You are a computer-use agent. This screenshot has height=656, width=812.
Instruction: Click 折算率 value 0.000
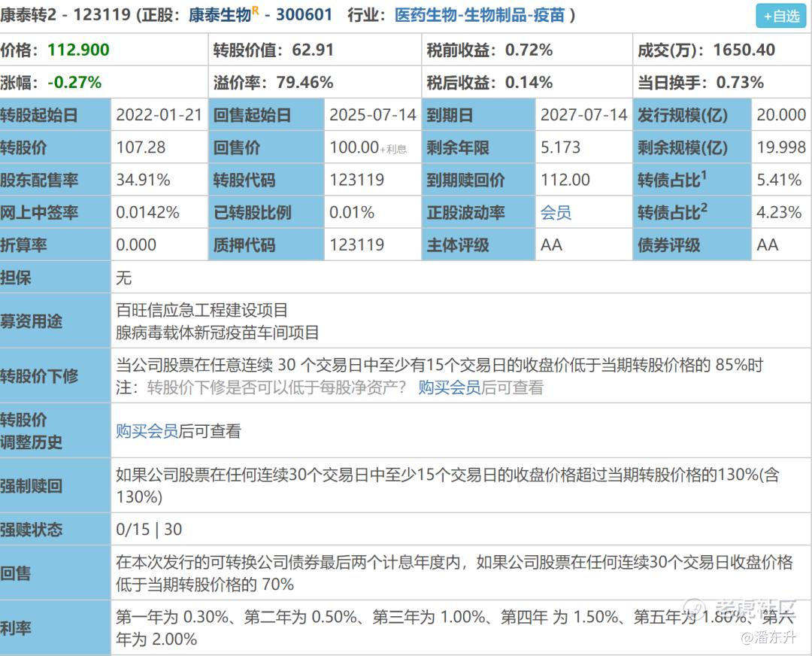[x=136, y=244]
